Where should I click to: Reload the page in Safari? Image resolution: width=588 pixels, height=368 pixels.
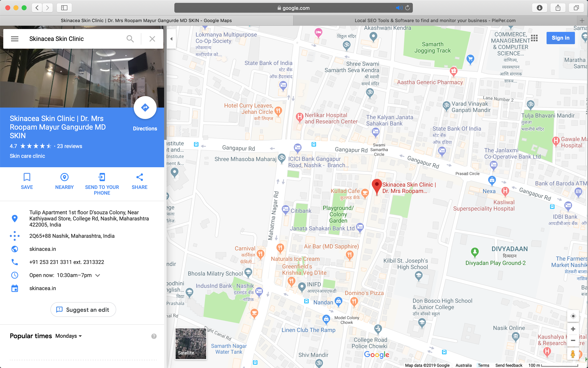[x=408, y=8]
